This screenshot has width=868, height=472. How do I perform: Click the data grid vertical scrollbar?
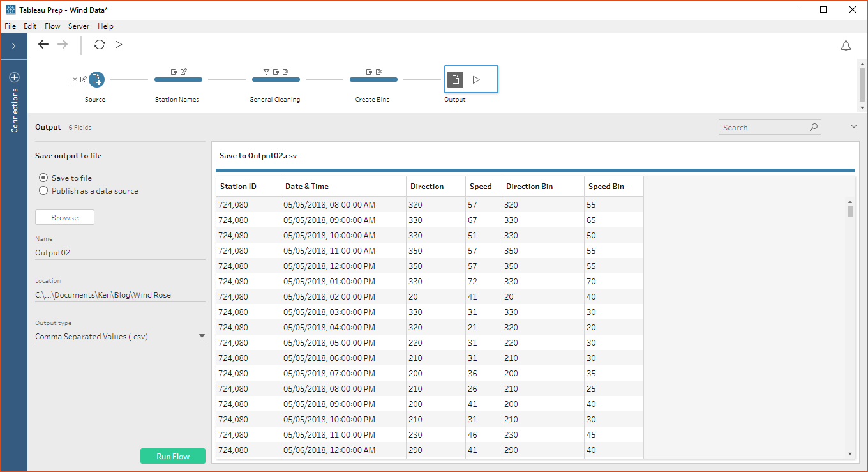point(850,326)
